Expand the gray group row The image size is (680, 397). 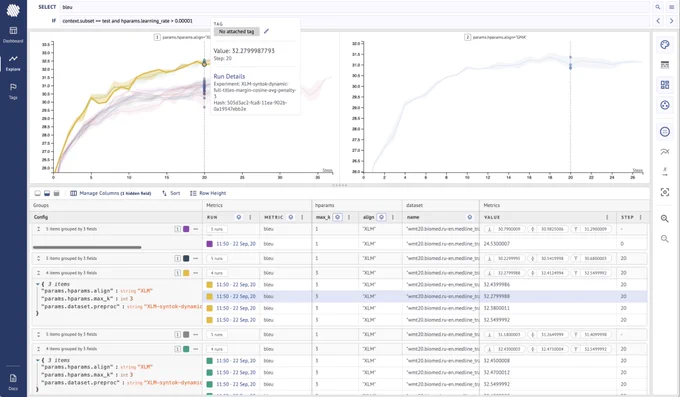[38, 335]
